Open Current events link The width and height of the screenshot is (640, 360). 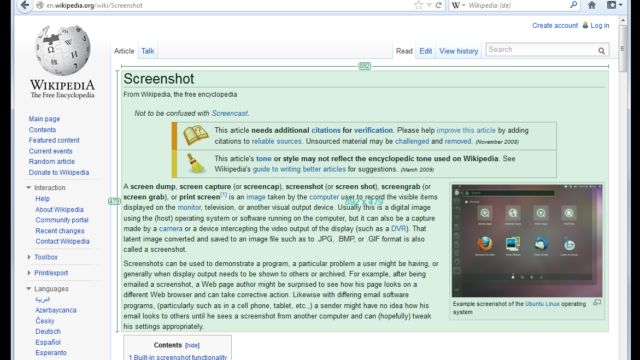[x=50, y=151]
